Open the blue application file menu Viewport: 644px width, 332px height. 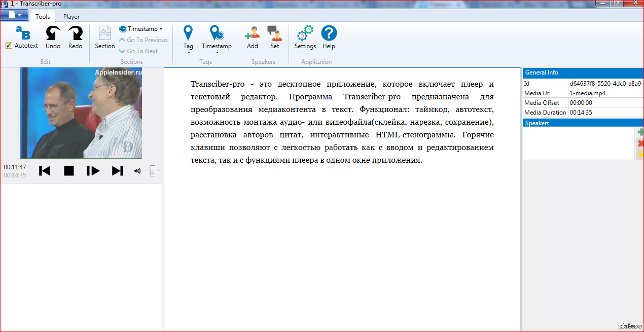pos(14,15)
